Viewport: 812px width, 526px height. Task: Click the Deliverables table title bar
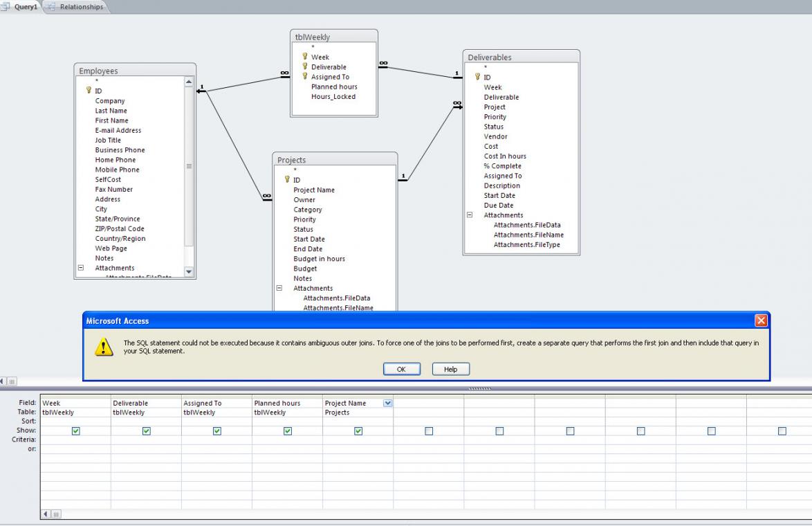click(x=521, y=57)
